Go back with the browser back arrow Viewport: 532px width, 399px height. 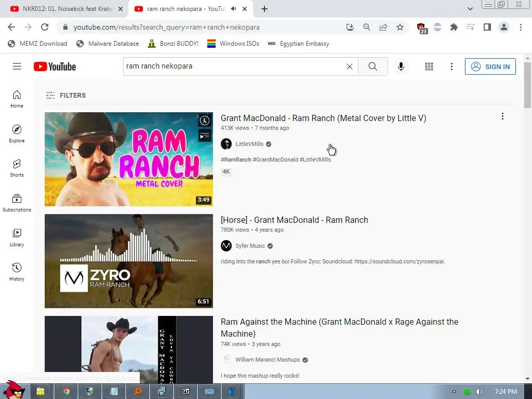(11, 27)
